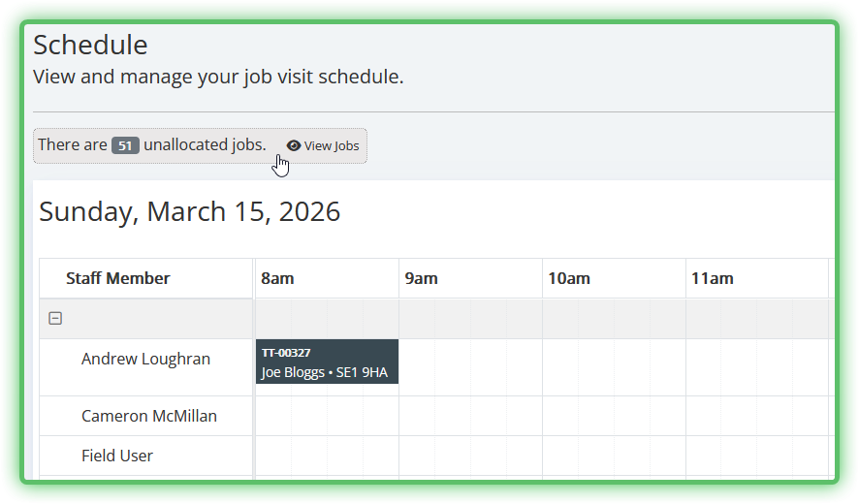The width and height of the screenshot is (859, 504).
Task: Open the View Jobs button
Action: pos(323,145)
